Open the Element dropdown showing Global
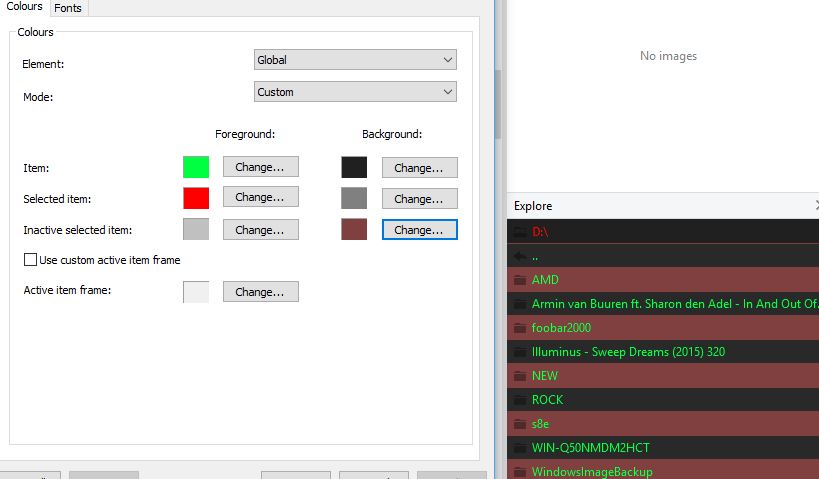Viewport: 819px width, 479px height. click(355, 60)
